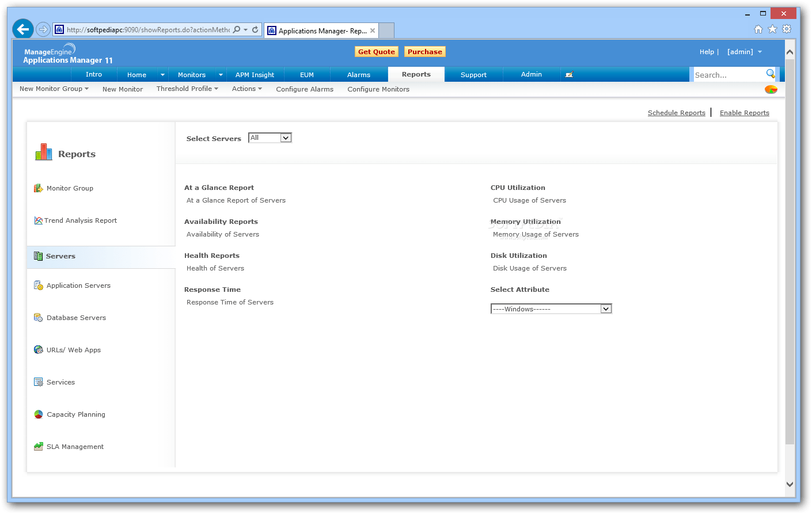The image size is (812, 514).
Task: Open the Windows attribute dropdown
Action: pyautogui.click(x=550, y=309)
